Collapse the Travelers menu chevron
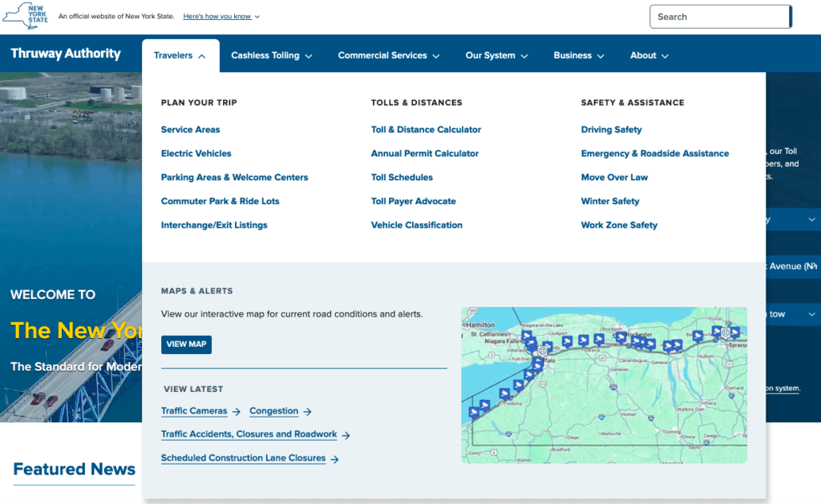 [201, 56]
